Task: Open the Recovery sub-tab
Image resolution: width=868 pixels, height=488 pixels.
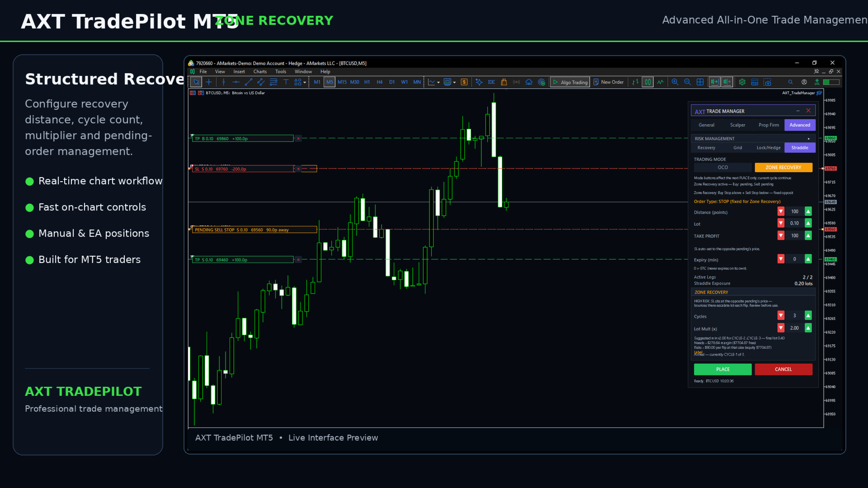Action: click(x=707, y=148)
